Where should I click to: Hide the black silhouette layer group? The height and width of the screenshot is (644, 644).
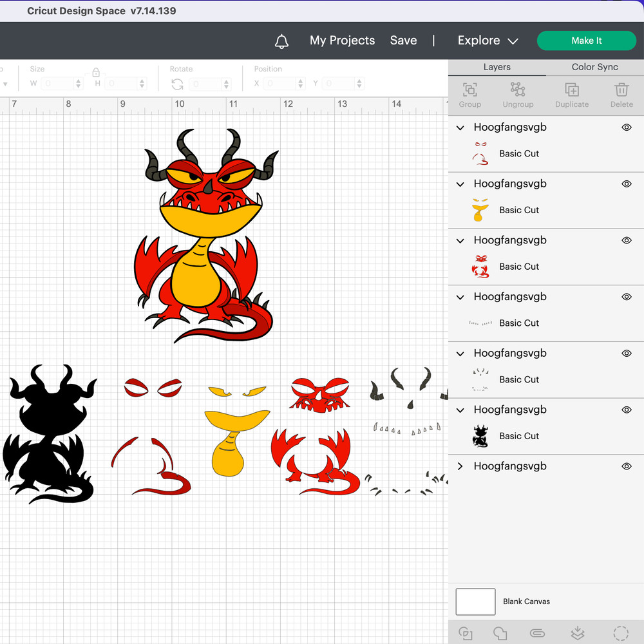[626, 410]
